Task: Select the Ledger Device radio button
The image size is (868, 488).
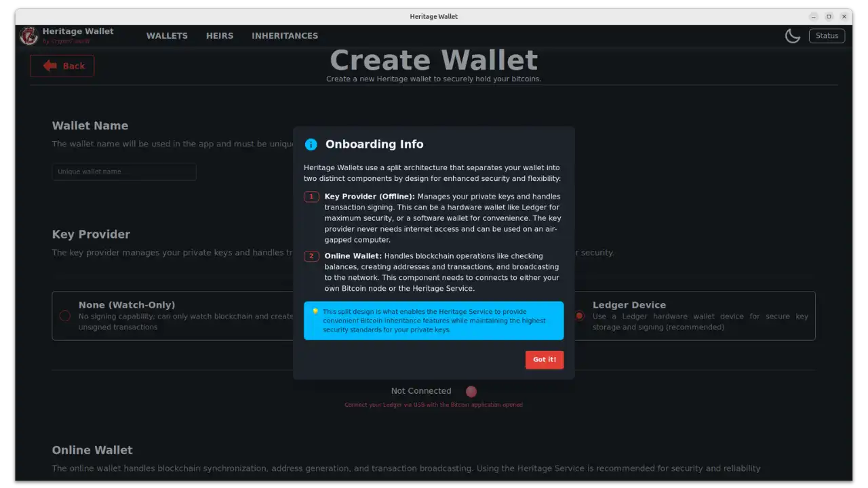Action: (579, 316)
